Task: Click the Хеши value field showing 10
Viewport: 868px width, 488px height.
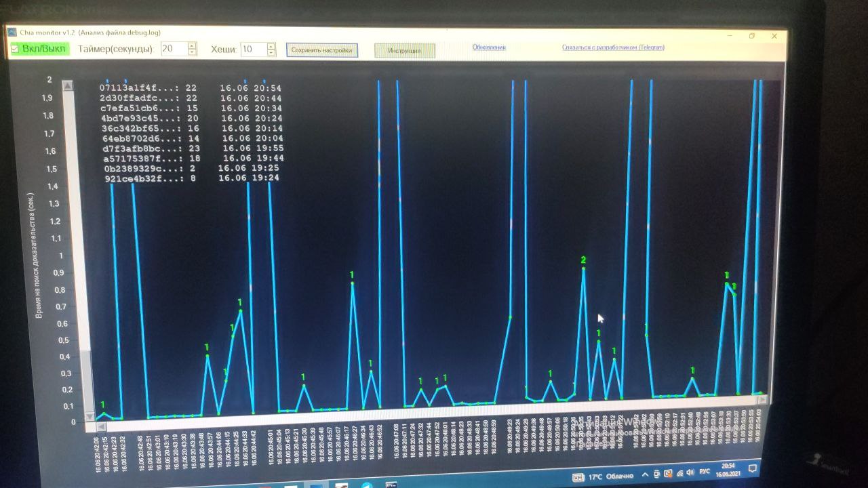Action: pos(253,49)
